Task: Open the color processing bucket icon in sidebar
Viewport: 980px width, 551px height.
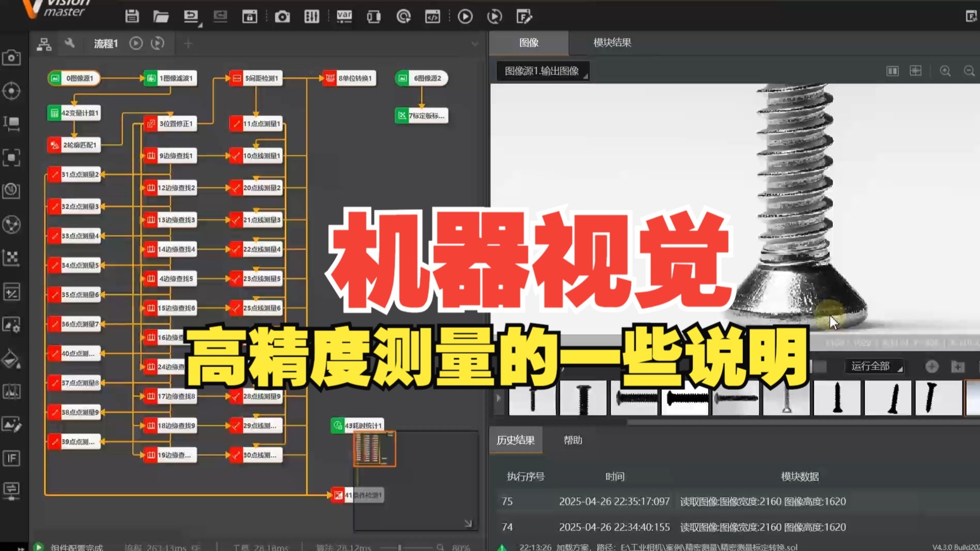Action: point(11,359)
